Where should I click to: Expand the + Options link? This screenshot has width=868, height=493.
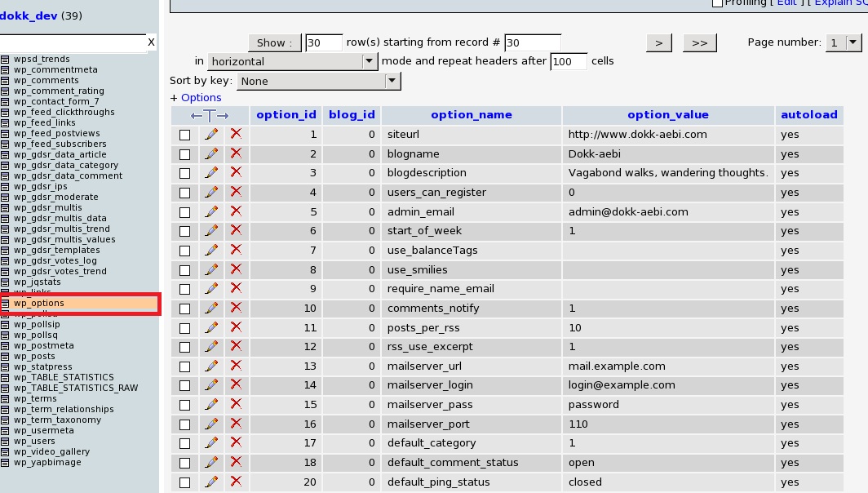click(196, 98)
